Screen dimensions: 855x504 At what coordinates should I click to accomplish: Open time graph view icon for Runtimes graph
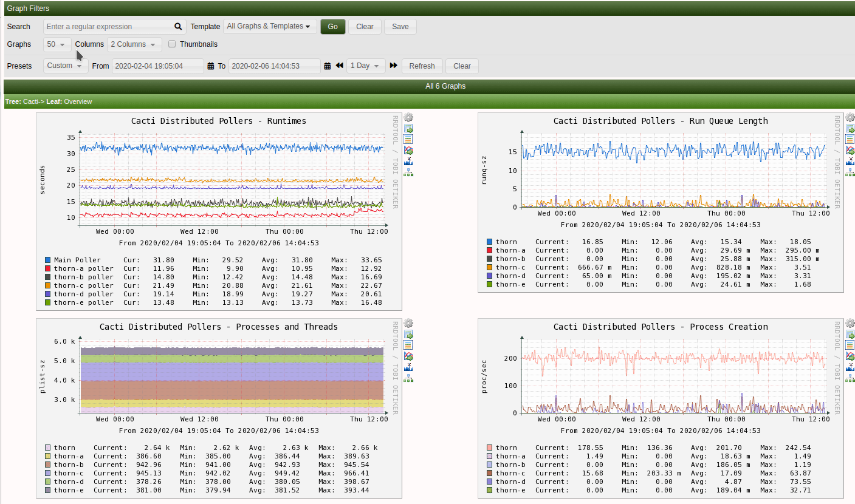click(x=408, y=140)
